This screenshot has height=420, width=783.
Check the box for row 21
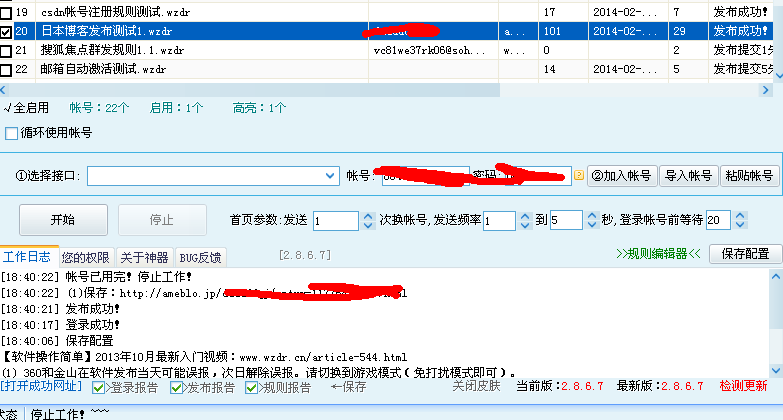pyautogui.click(x=6, y=50)
